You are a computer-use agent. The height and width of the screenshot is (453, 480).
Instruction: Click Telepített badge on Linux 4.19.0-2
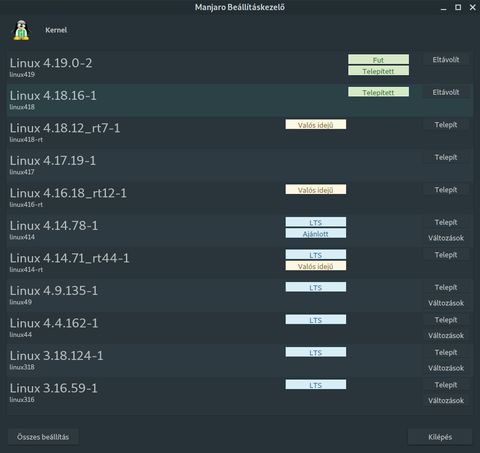point(378,71)
